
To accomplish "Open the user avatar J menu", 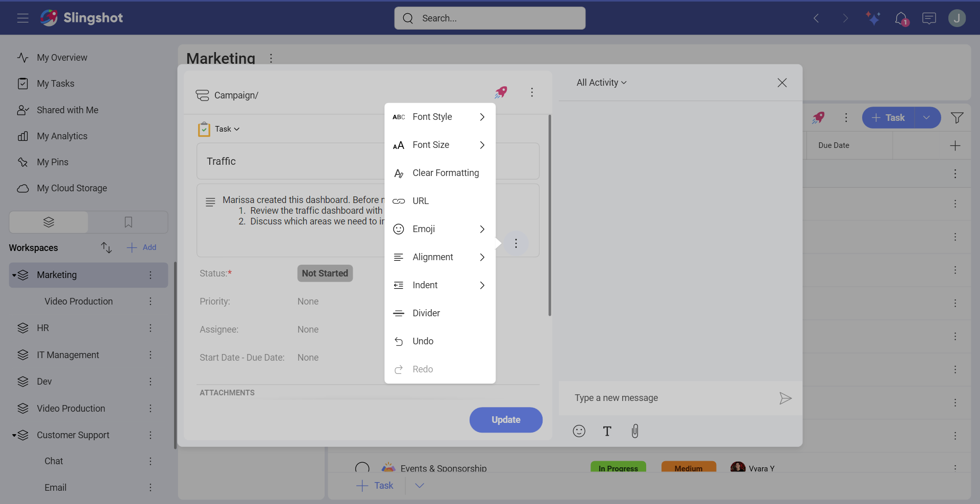I will pyautogui.click(x=957, y=18).
